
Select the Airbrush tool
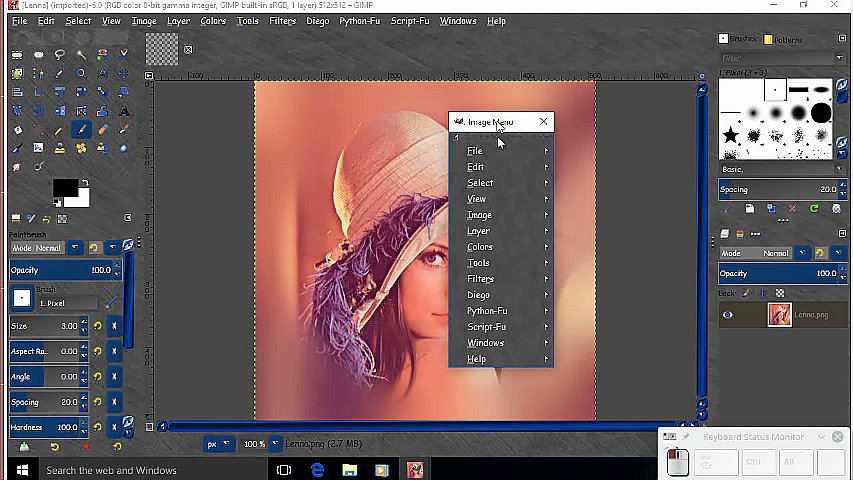pos(124,130)
